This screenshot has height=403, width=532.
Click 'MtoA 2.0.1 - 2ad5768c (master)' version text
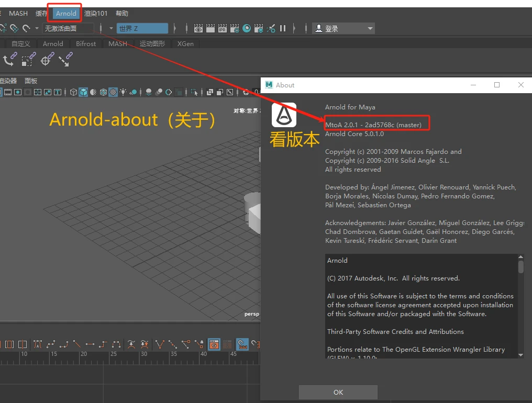[373, 125]
